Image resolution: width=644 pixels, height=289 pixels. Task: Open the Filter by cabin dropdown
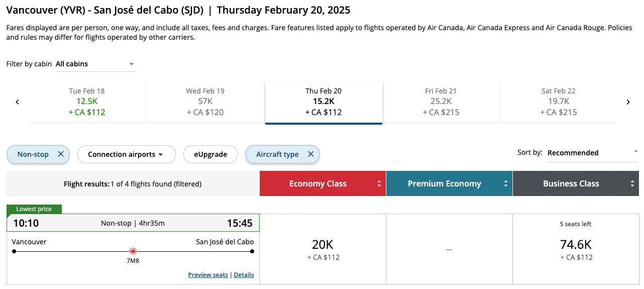[x=95, y=64]
